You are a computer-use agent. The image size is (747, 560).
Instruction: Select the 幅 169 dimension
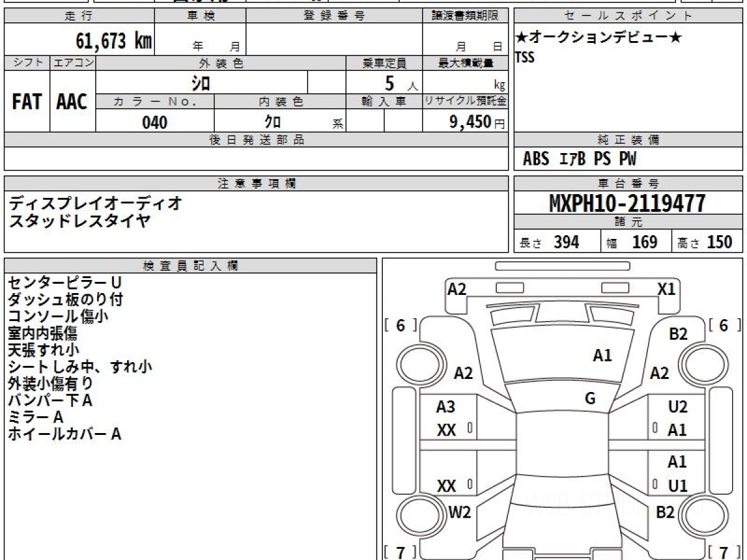click(x=632, y=242)
